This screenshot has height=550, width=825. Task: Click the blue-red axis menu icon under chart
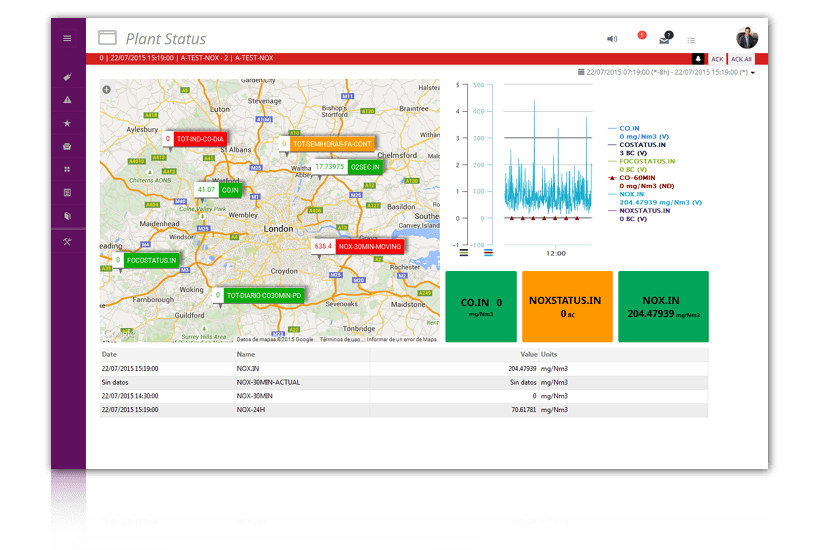[488, 253]
